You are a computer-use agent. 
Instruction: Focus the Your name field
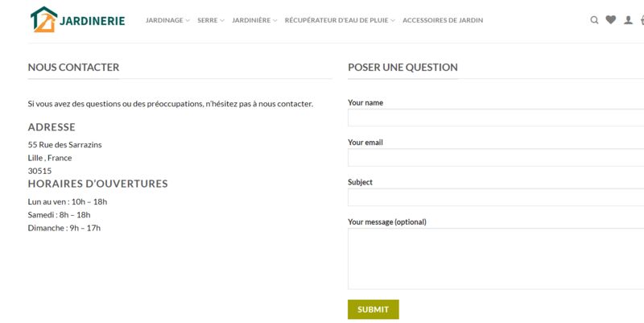tap(496, 118)
